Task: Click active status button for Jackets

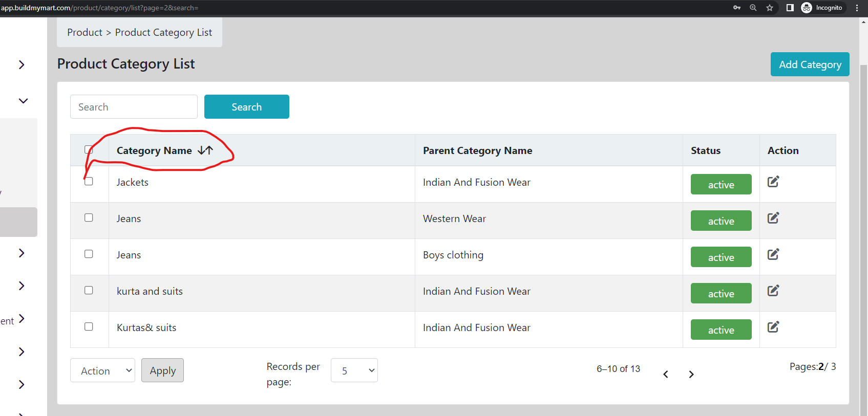Action: 721,184
